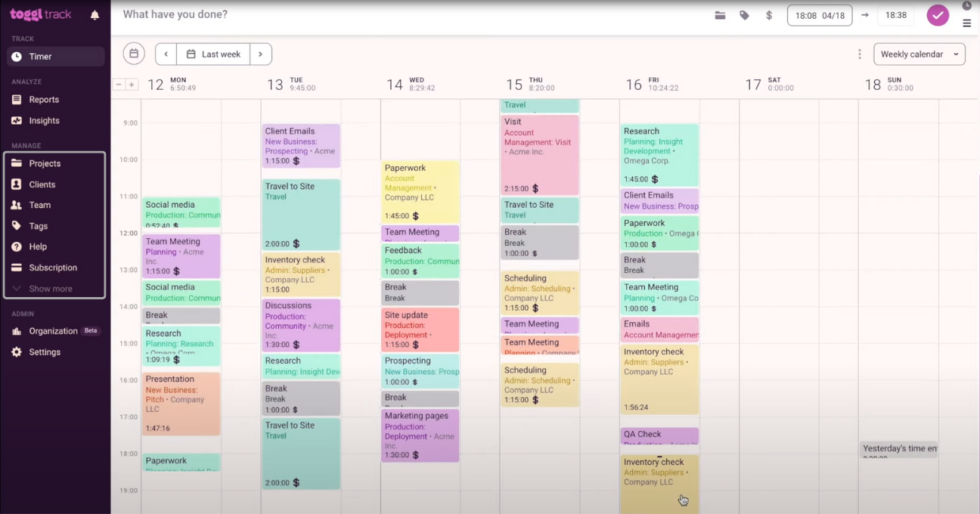
Task: Open Help in sidebar
Action: [38, 246]
